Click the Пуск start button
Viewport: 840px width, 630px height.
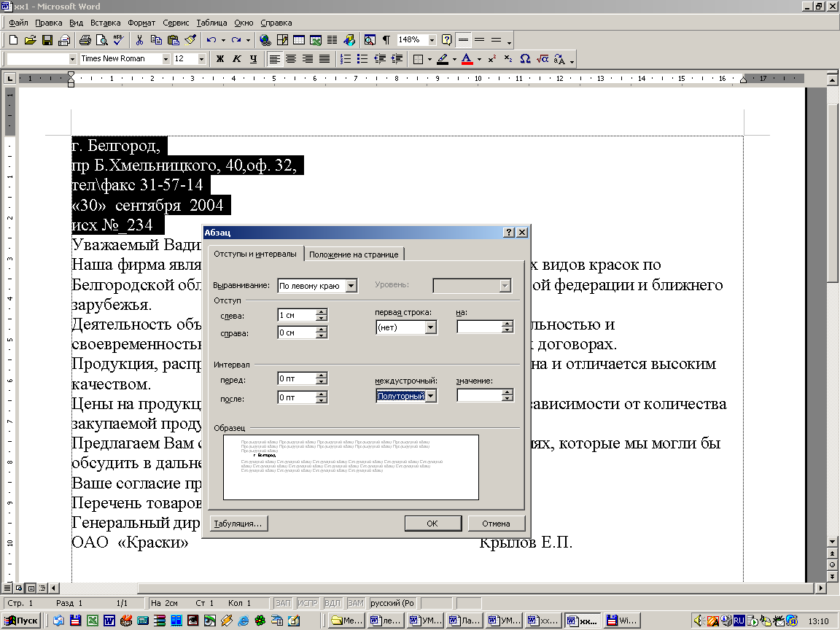pyautogui.click(x=21, y=621)
